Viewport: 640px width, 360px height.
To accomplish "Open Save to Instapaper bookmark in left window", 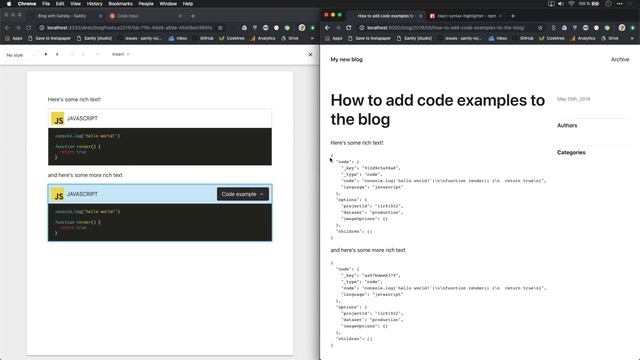I will (49, 38).
